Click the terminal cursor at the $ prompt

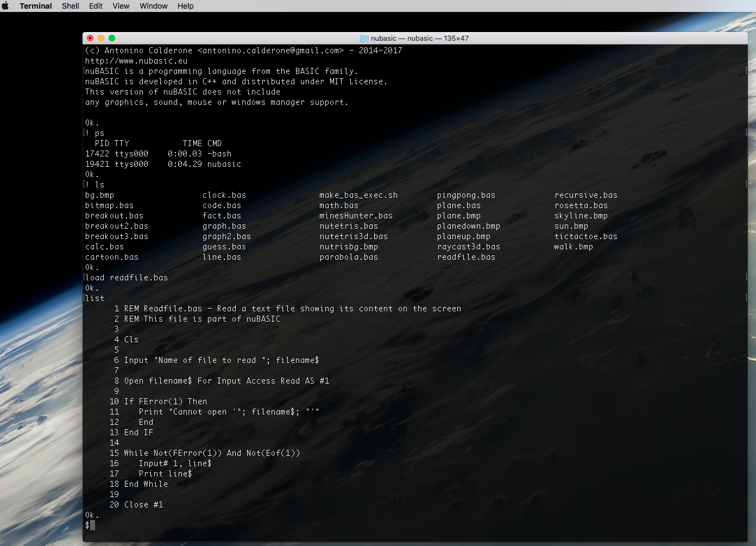pyautogui.click(x=93, y=525)
